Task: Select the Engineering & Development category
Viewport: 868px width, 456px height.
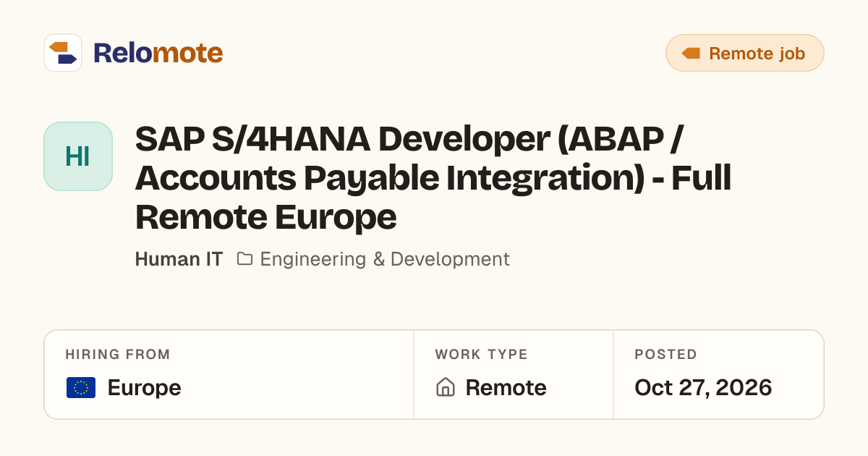Action: pyautogui.click(x=385, y=259)
